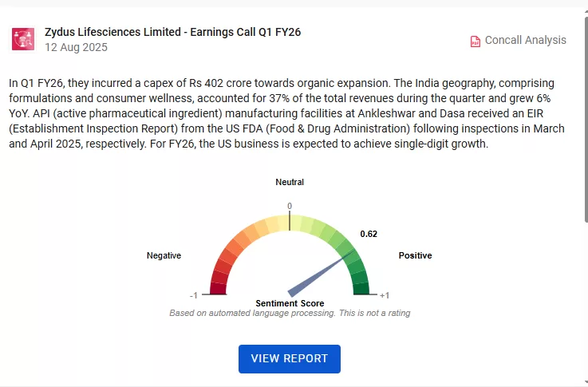This screenshot has height=387, width=588.
Task: Click the Zydus Lifesciences Earnings Call title
Action: 172,32
